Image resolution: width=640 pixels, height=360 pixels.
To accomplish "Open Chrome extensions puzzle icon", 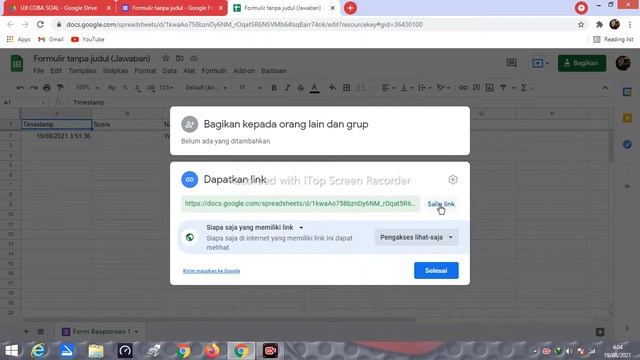I will click(x=599, y=24).
